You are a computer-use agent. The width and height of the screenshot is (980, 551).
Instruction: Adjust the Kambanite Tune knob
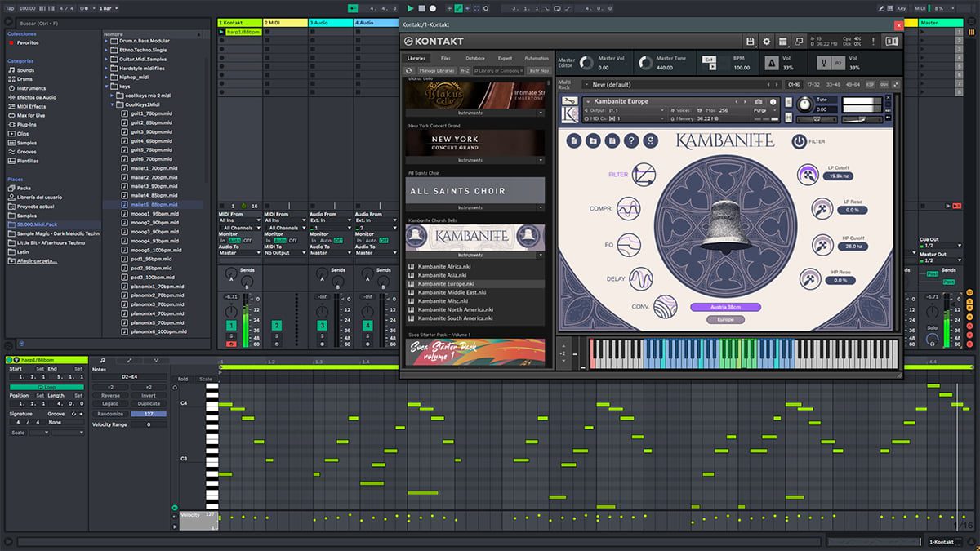tap(804, 105)
